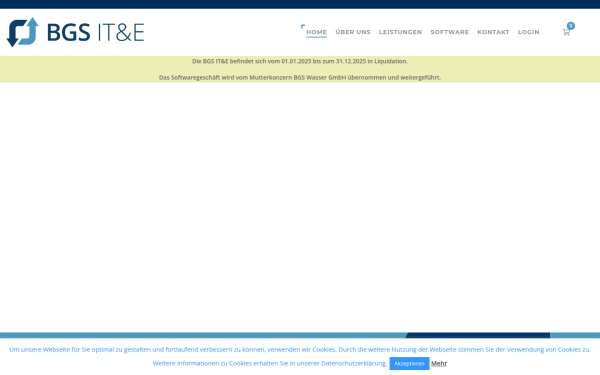
Task: Open the LEISTUNGEN menu item
Action: click(400, 32)
